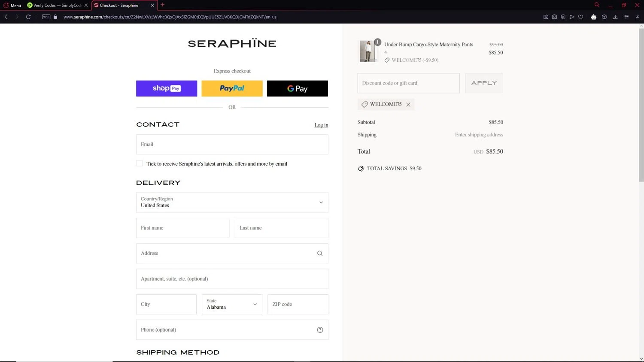This screenshot has height=362, width=644.
Task: Open the Opera Menú button
Action: (x=12, y=5)
